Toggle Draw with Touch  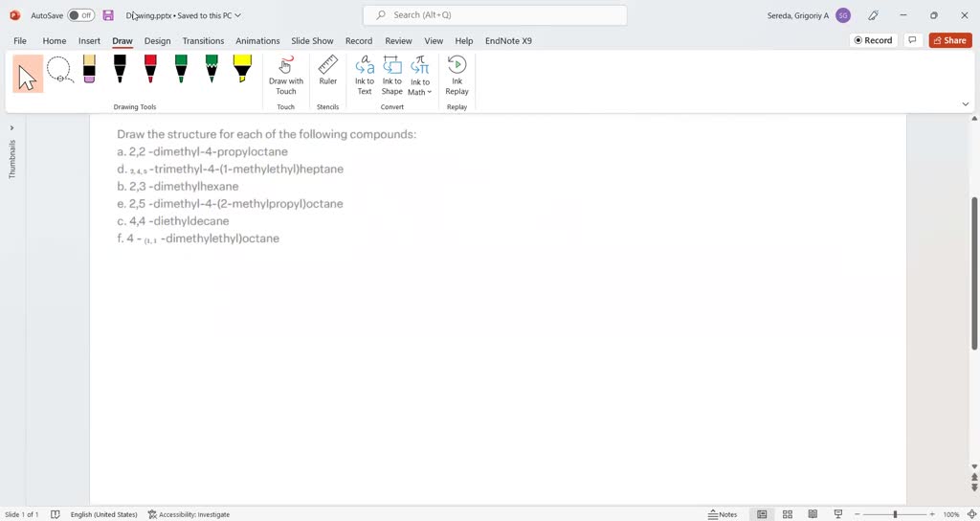285,75
